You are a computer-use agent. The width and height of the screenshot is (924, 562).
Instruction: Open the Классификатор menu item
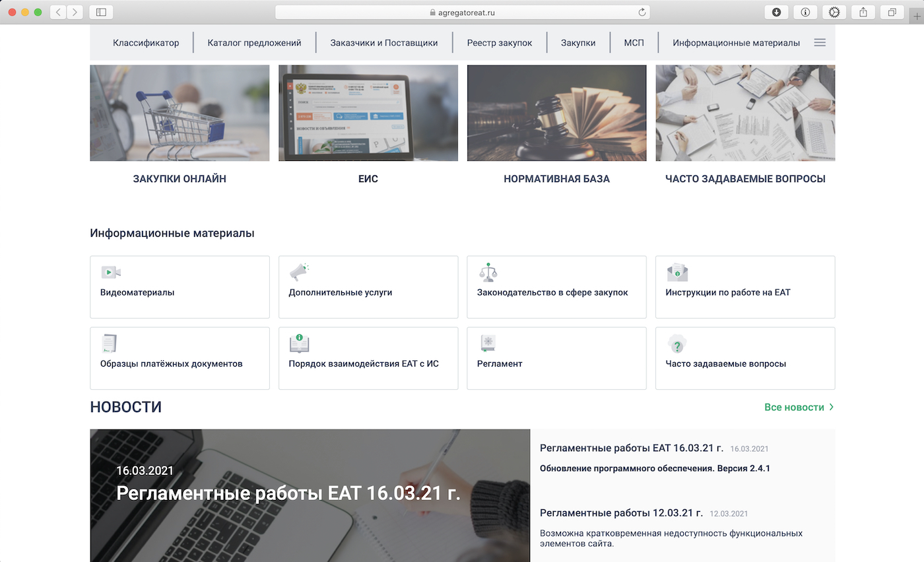(146, 43)
